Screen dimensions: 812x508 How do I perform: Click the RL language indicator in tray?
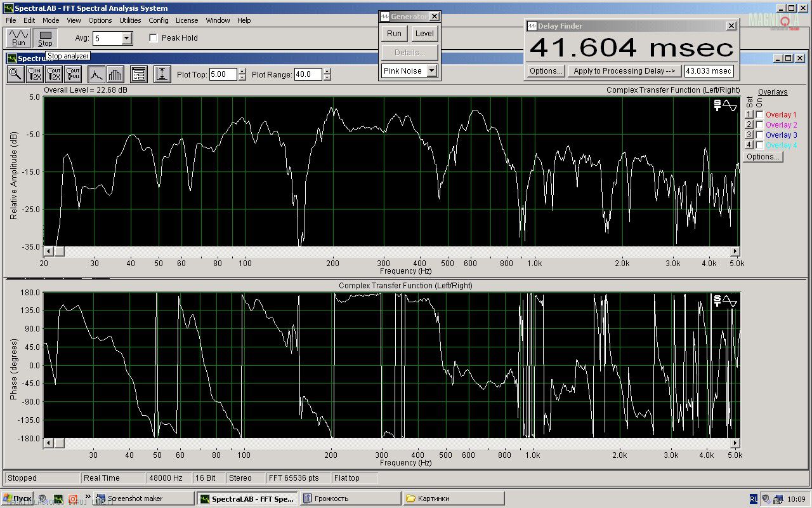pyautogui.click(x=754, y=499)
